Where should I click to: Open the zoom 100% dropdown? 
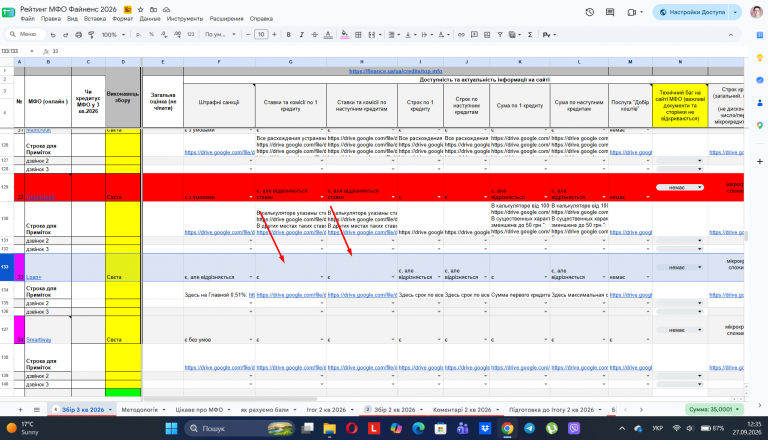click(113, 35)
